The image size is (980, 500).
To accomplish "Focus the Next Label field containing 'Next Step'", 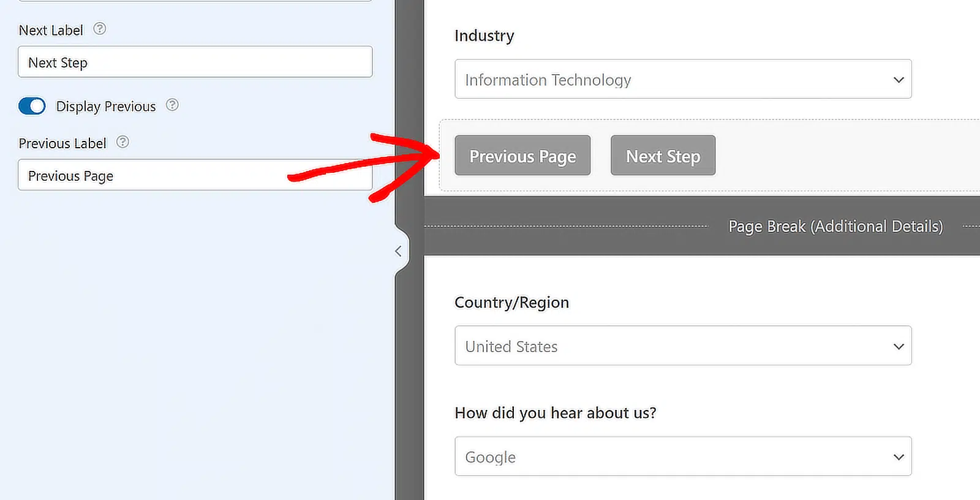I will pos(195,63).
